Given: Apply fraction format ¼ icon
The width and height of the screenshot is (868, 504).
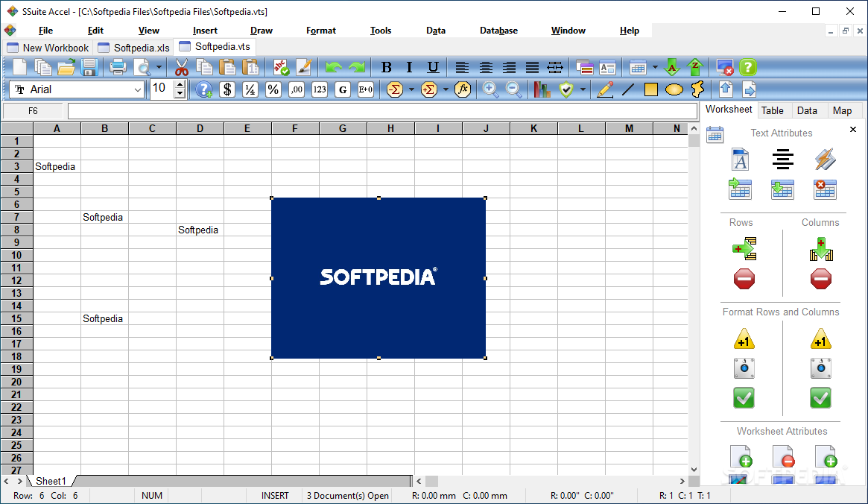Looking at the screenshot, I should [x=250, y=89].
